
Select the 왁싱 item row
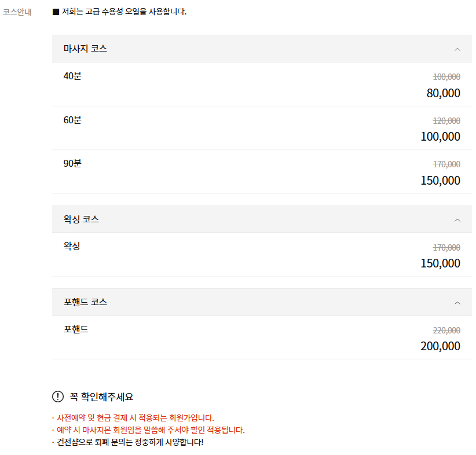[x=71, y=245]
